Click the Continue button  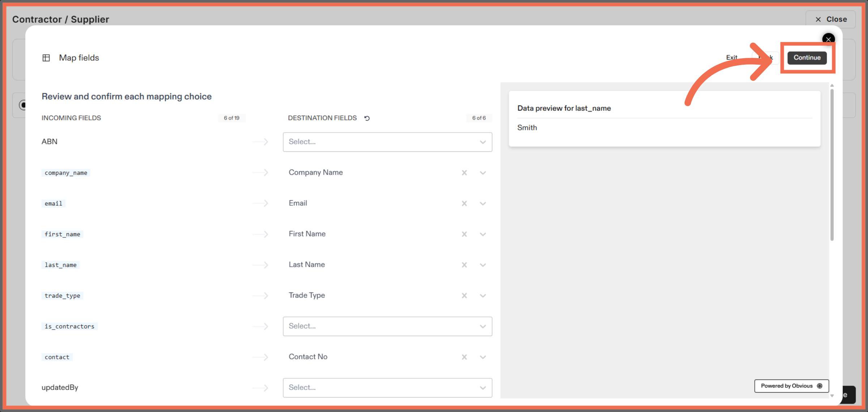(807, 57)
